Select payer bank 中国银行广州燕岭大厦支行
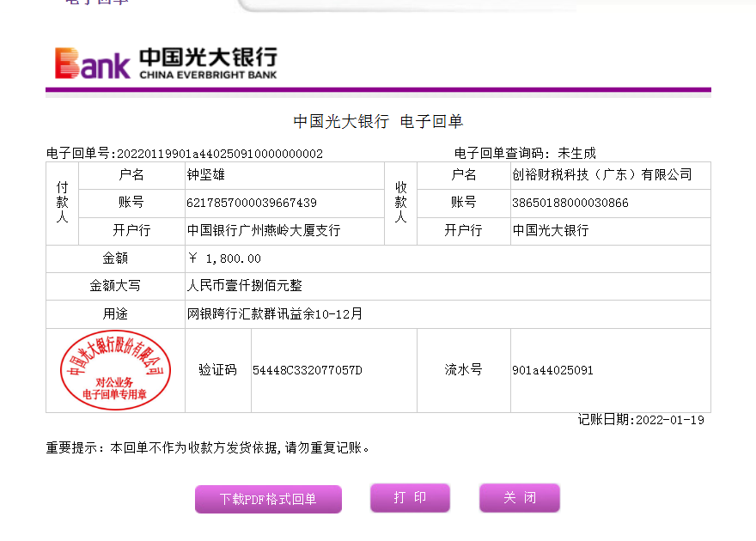 264,230
